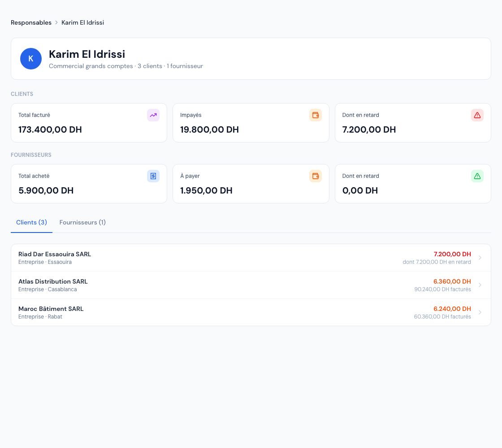Click the 6.360,00 DH amount for Atlas Distribution

[452, 282]
